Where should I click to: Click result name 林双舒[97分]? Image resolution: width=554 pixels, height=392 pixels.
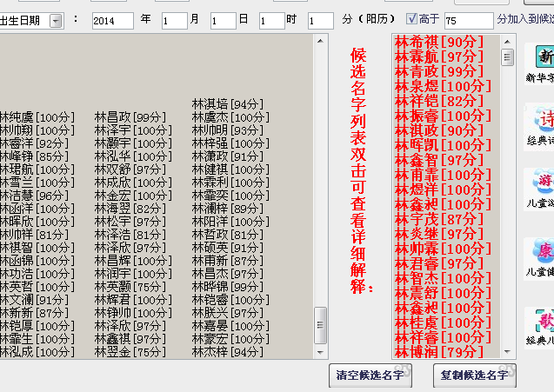(130, 169)
